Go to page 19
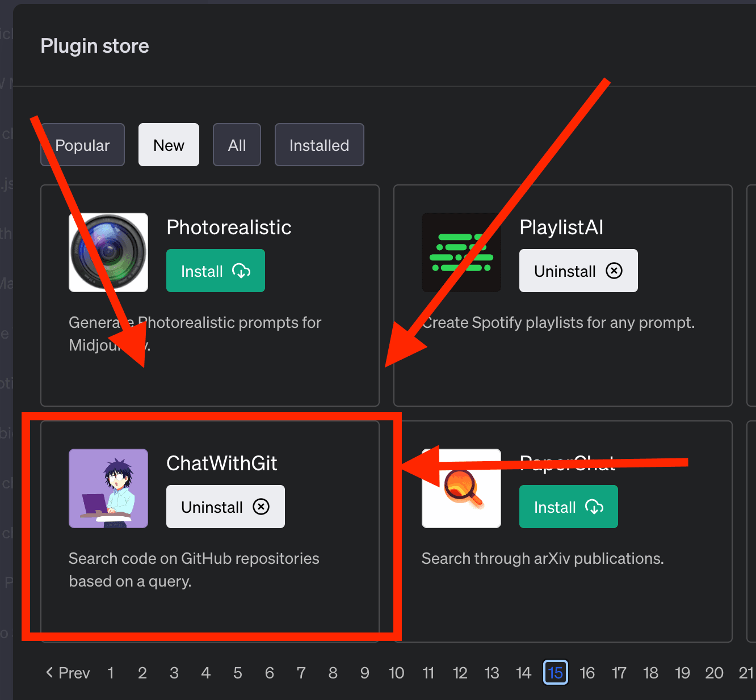 click(x=682, y=673)
